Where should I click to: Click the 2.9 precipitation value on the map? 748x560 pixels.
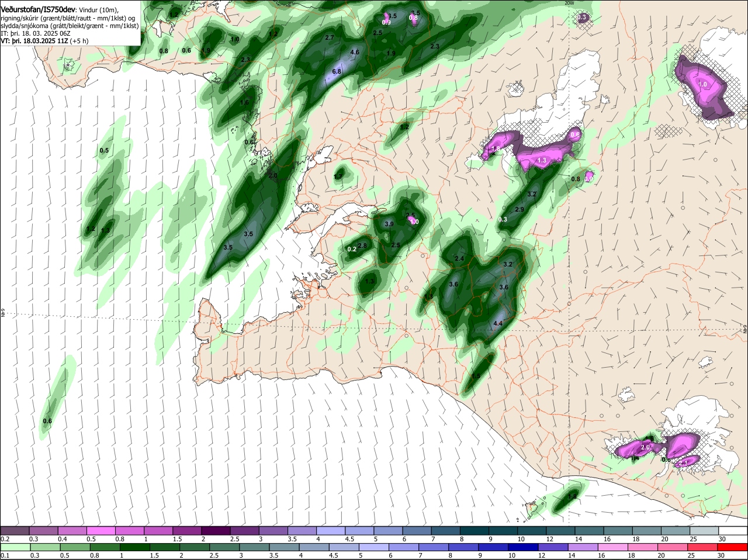point(520,209)
